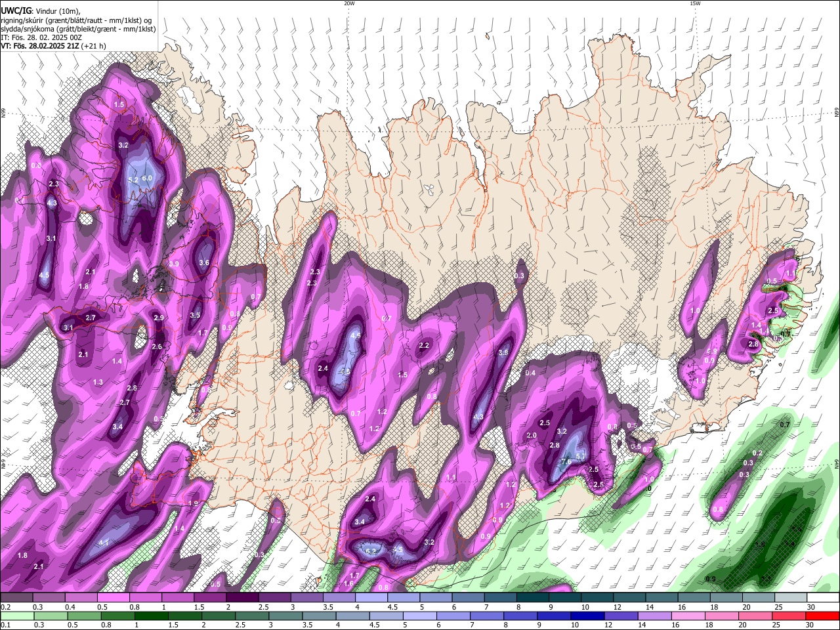840x630 pixels.
Task: Click the 2.2 precipitation value on the map
Action: pyautogui.click(x=424, y=345)
